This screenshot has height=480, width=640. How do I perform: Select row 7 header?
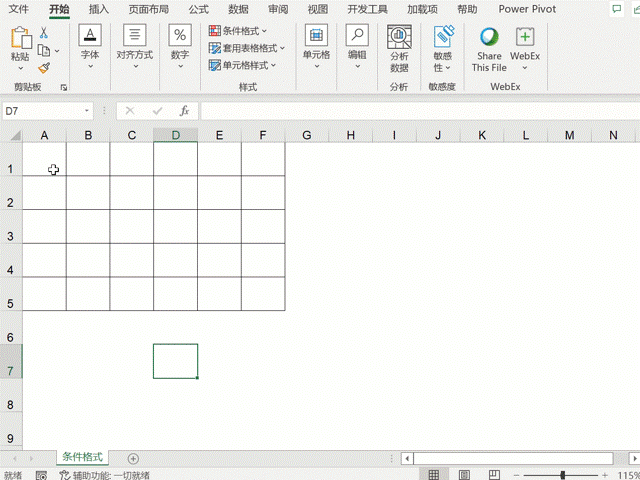(11, 362)
